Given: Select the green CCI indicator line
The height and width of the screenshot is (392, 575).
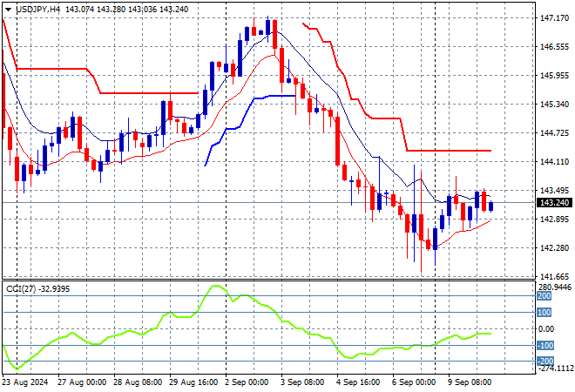Looking at the screenshot, I should pyautogui.click(x=247, y=327).
